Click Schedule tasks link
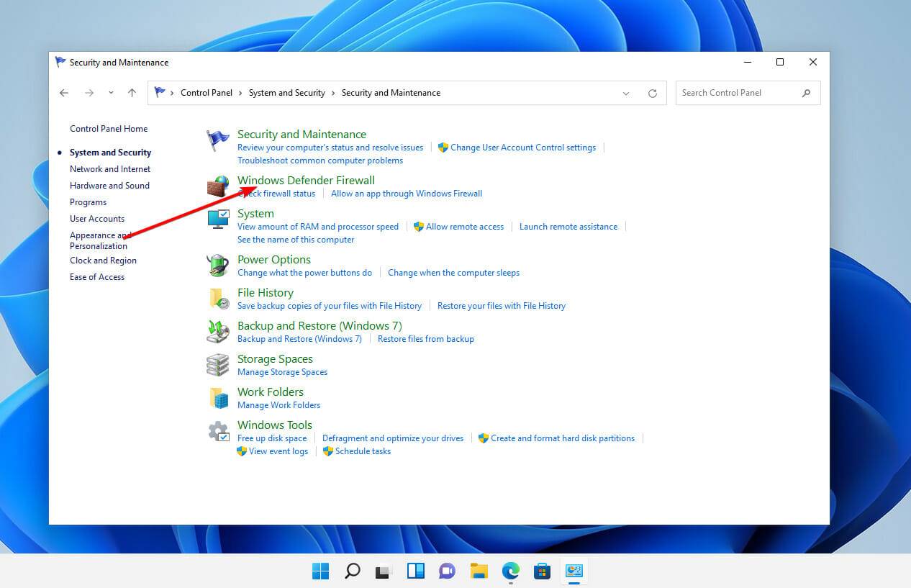 tap(363, 451)
